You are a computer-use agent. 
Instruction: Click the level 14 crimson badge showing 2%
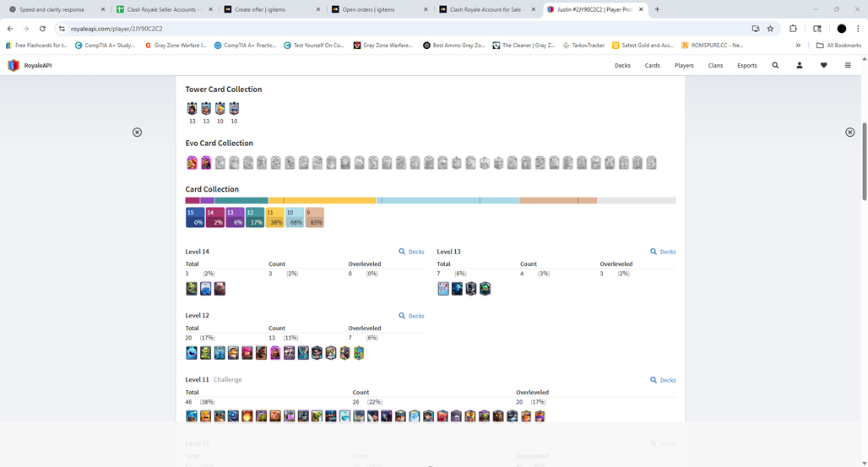[214, 217]
